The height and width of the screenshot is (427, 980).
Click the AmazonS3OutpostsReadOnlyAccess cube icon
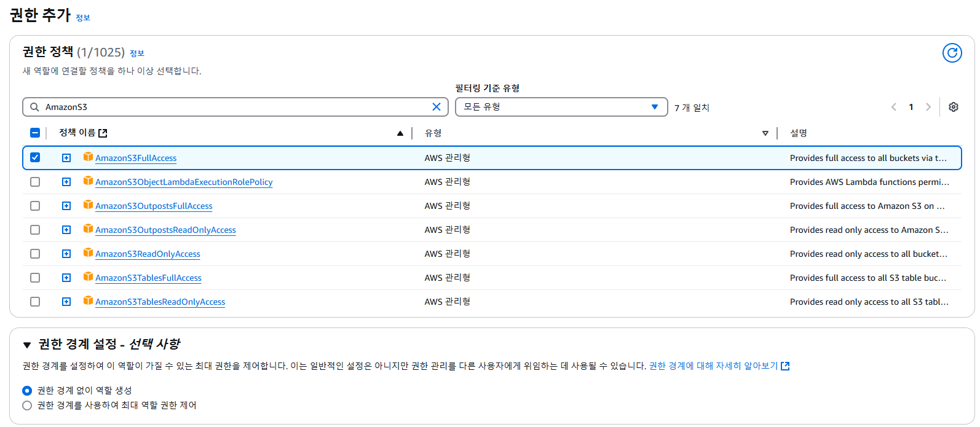(x=88, y=229)
